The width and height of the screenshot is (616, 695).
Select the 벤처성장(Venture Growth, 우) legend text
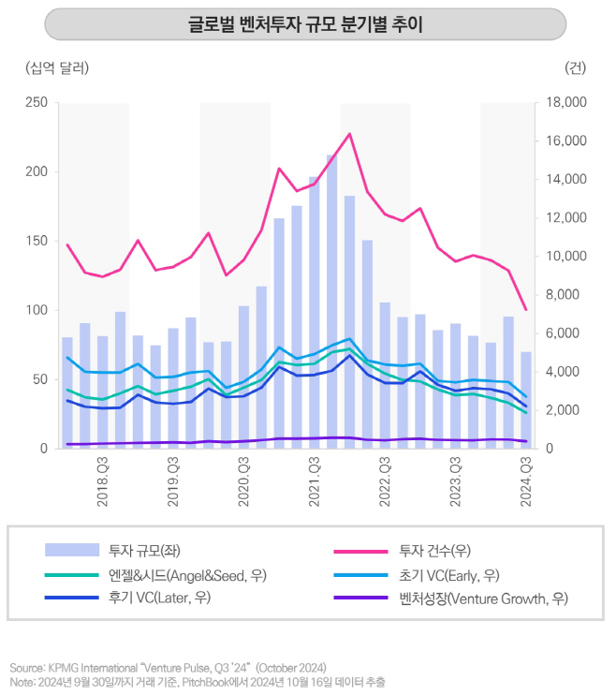[x=483, y=597]
